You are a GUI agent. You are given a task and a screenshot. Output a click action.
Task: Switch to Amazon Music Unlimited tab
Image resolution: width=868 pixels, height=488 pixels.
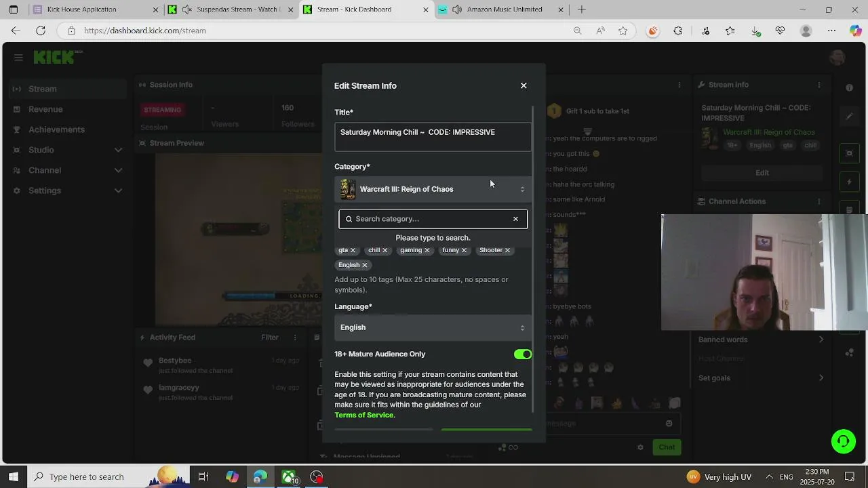click(502, 9)
